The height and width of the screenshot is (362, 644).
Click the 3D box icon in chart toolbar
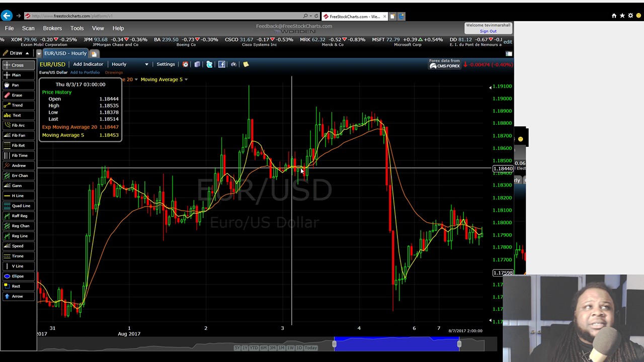197,64
